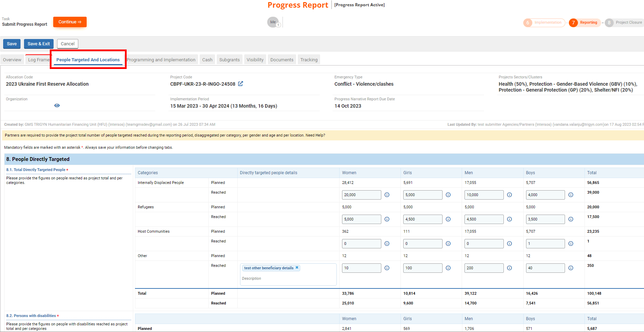This screenshot has height=332, width=644.
Task: Click the info icon next to Other Boys 40
Action: (x=571, y=268)
